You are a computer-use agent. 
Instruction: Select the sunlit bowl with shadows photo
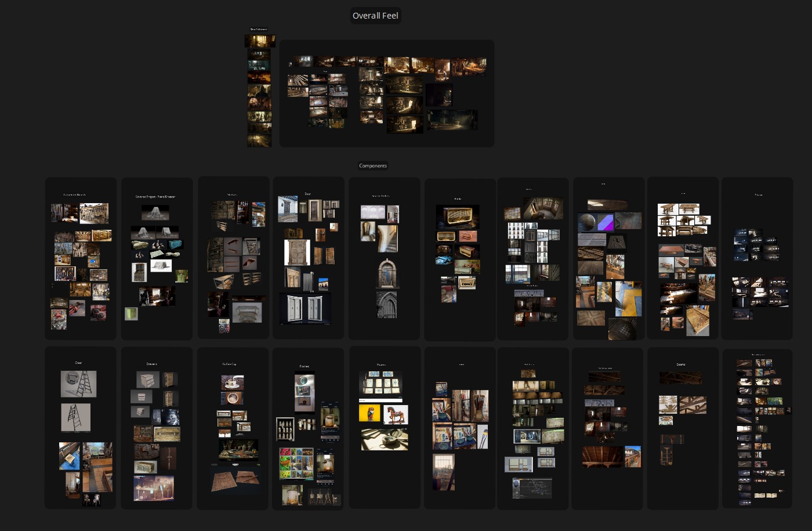(385, 439)
